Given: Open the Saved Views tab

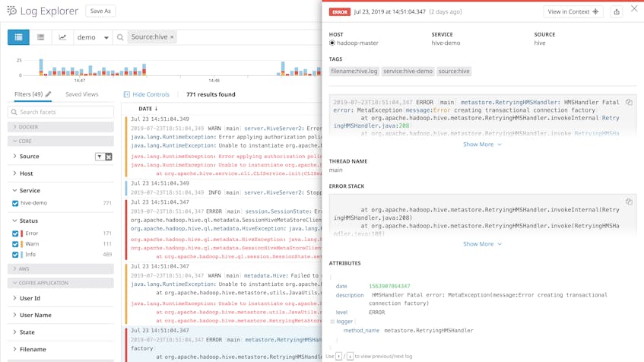Looking at the screenshot, I should pyautogui.click(x=81, y=94).
